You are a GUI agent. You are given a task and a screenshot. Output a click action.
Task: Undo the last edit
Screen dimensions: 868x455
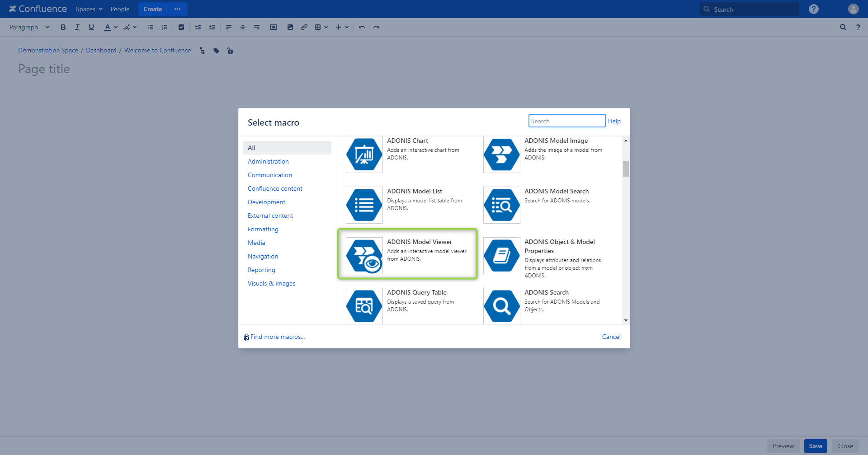click(362, 27)
